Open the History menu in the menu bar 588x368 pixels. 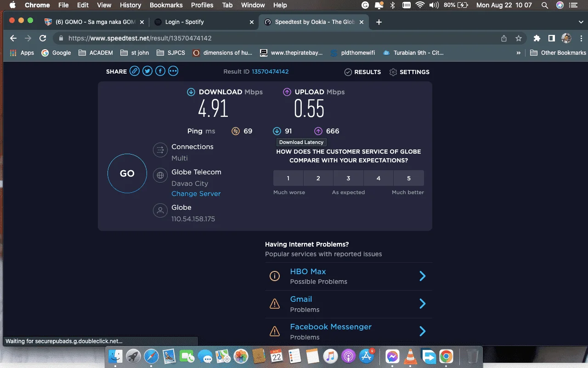click(130, 5)
